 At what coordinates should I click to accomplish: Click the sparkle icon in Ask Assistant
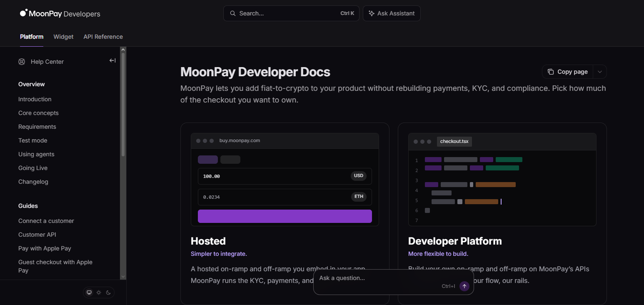(x=372, y=13)
